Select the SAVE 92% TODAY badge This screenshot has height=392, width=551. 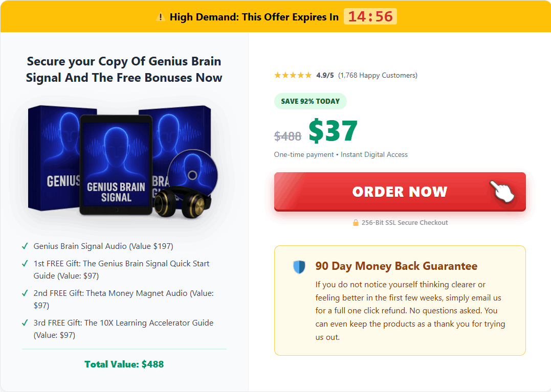[x=310, y=101]
